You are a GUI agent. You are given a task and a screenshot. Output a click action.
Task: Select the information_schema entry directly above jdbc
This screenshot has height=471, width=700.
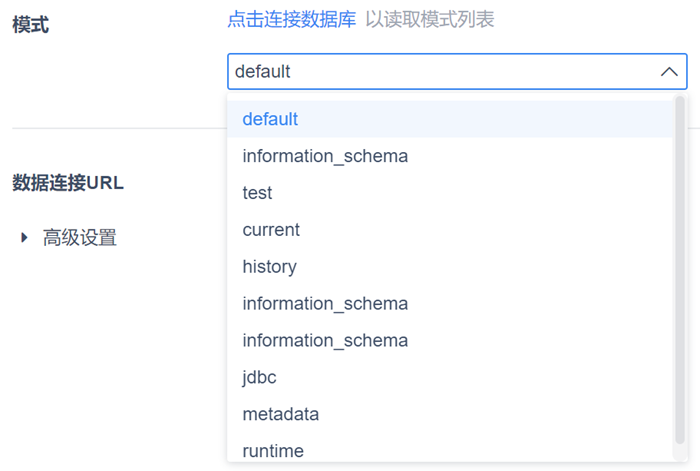click(x=325, y=341)
